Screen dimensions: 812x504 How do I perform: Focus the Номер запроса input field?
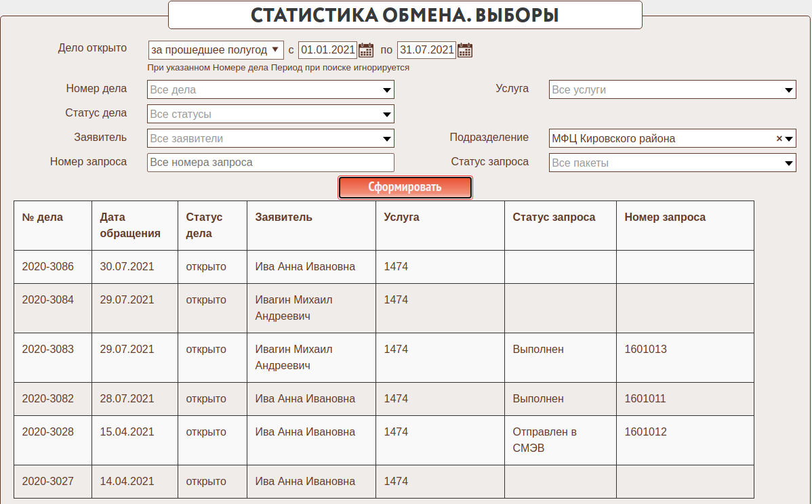[270, 163]
